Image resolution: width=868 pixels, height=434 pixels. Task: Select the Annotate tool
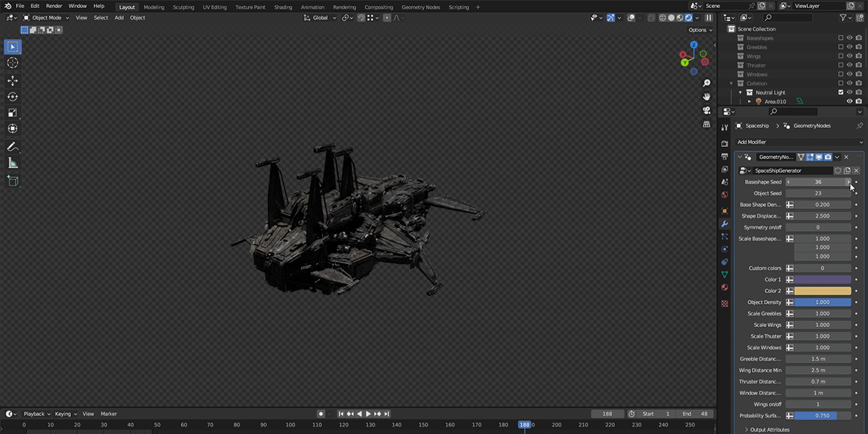(x=12, y=147)
